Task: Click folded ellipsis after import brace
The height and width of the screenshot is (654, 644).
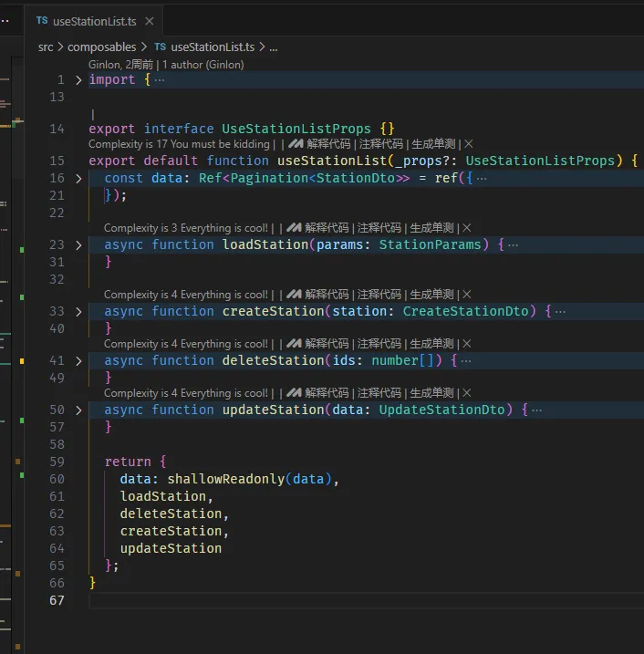Action: 160,79
